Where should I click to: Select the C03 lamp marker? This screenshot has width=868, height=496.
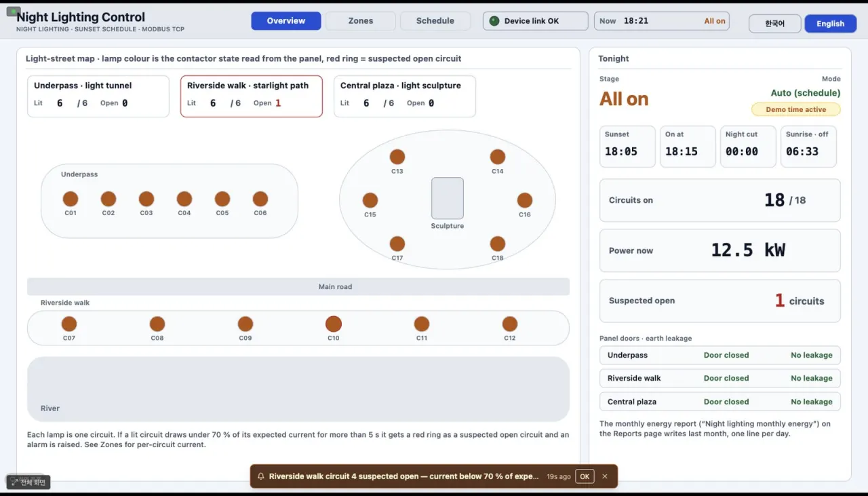click(x=146, y=199)
